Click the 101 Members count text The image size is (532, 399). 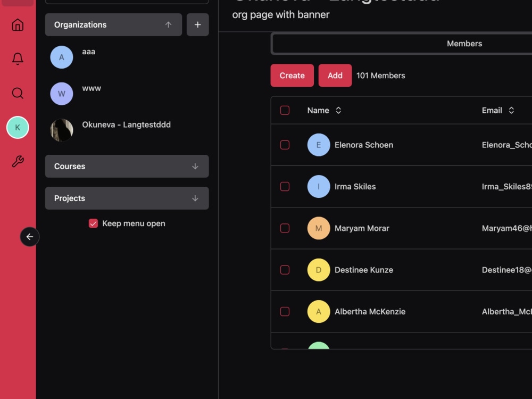(x=381, y=76)
